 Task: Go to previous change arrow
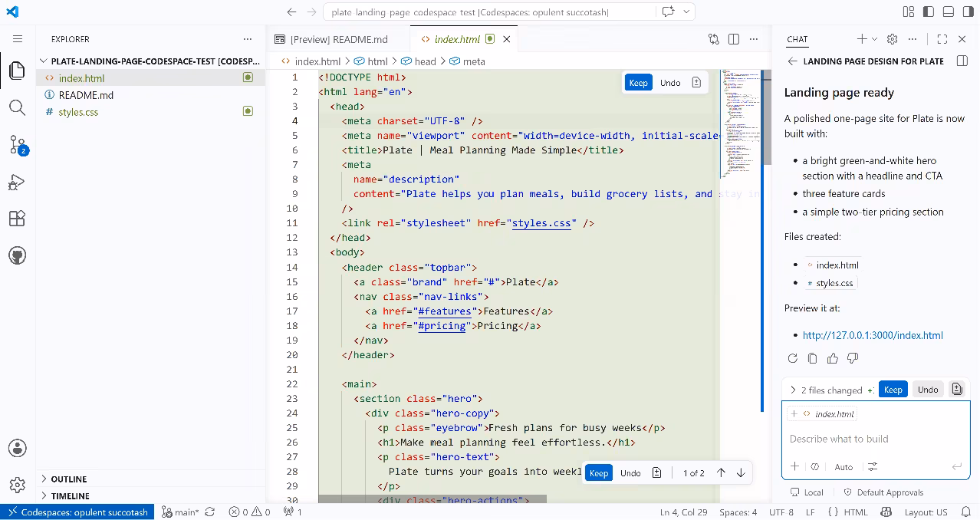(721, 473)
